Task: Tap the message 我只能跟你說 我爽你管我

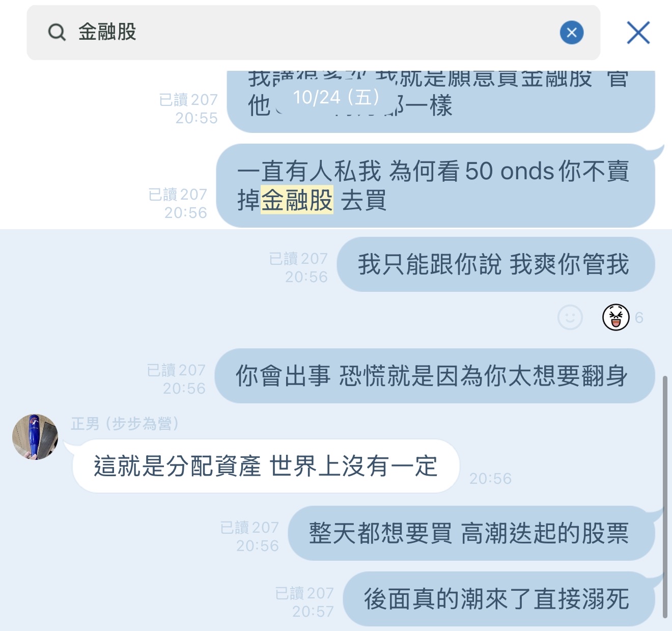Action: [496, 264]
